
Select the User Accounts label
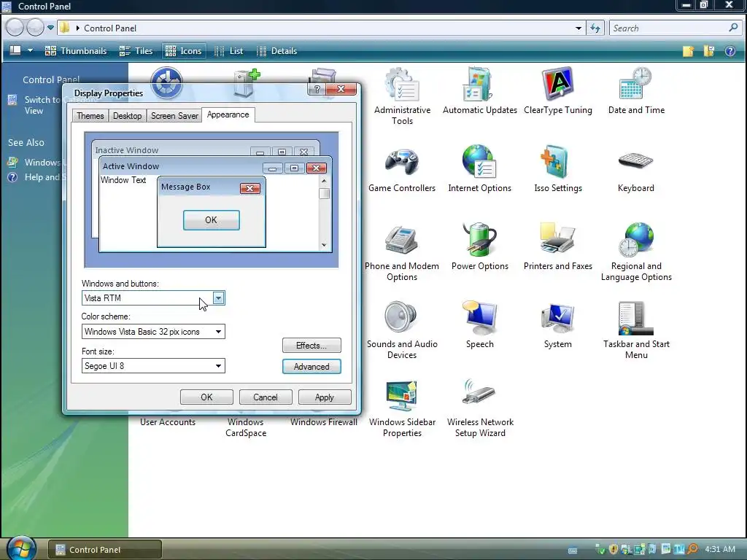tap(168, 422)
